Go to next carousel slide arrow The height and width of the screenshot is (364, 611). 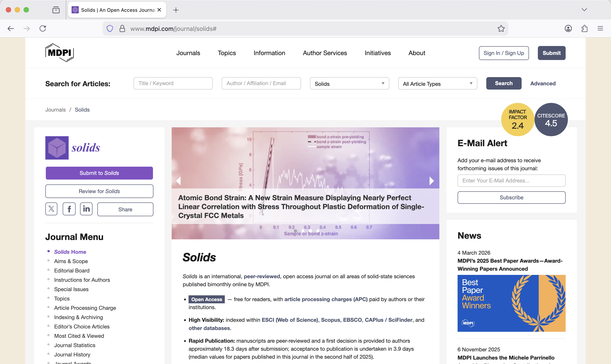[432, 181]
